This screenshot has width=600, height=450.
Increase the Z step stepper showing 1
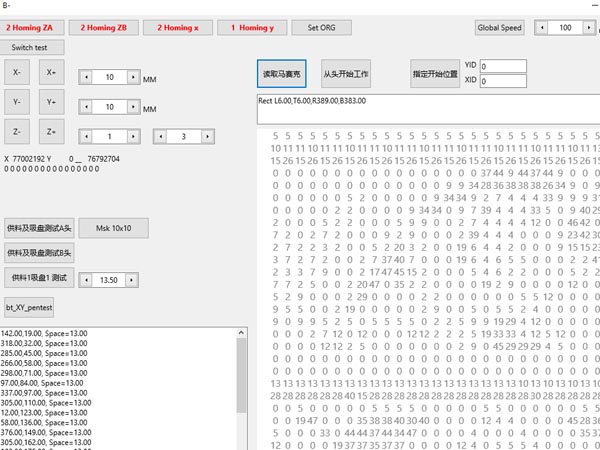coord(133,136)
